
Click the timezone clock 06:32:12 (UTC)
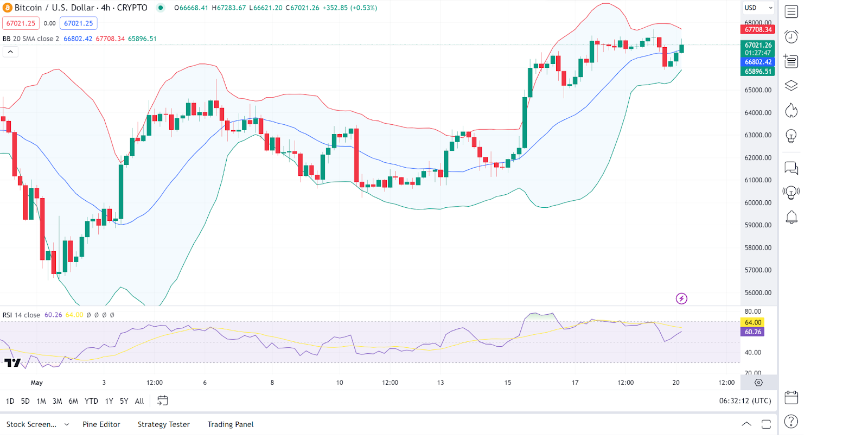745,400
